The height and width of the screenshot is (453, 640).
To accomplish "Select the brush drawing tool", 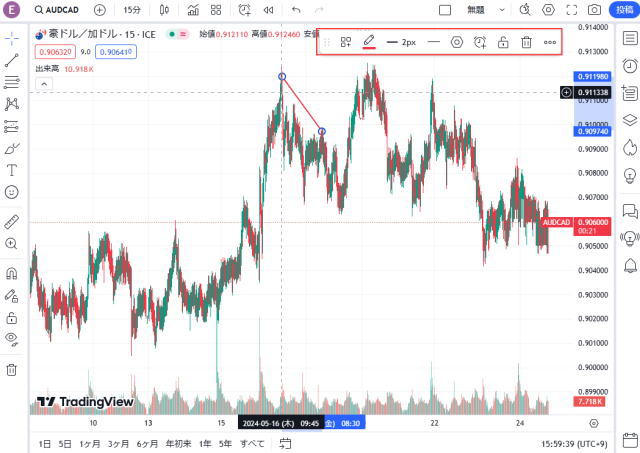I will pyautogui.click(x=12, y=149).
